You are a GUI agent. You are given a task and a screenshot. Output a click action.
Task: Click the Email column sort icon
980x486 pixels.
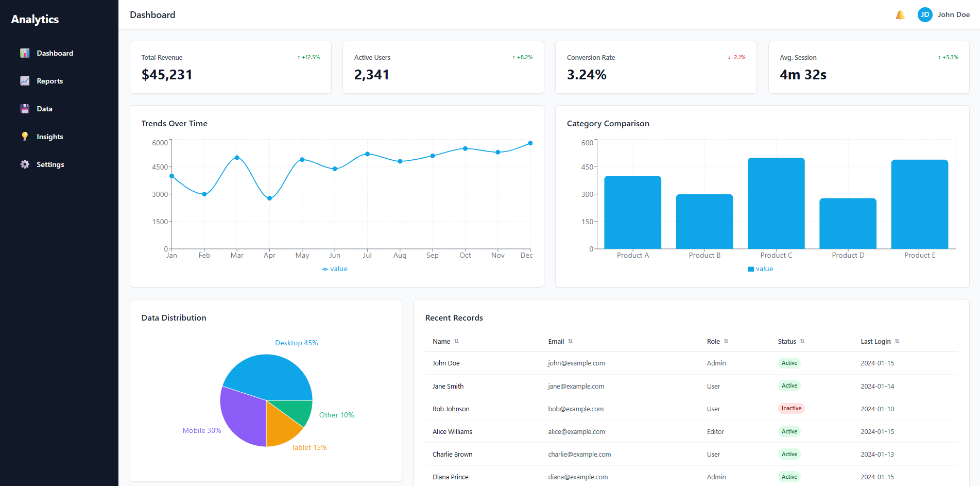[x=572, y=341]
